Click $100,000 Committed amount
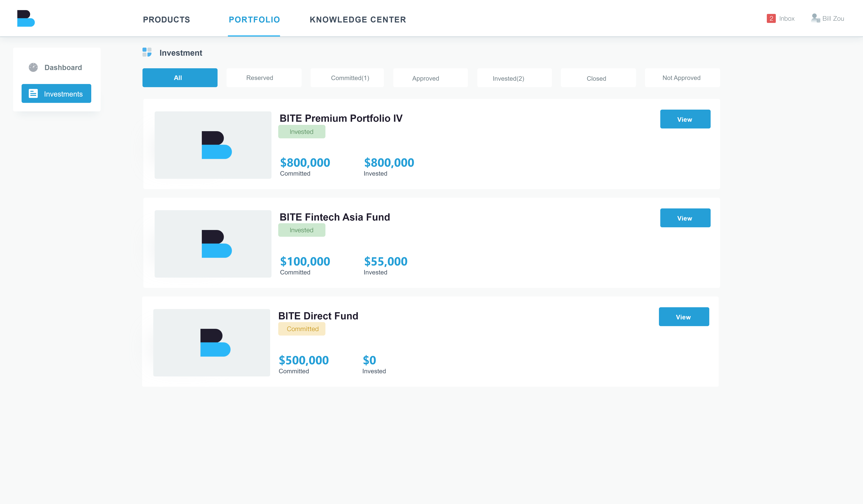The height and width of the screenshot is (504, 863). click(x=305, y=261)
